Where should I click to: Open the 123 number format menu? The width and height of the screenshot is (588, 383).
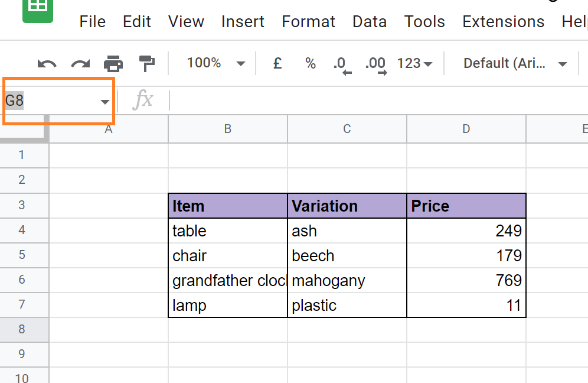(x=414, y=63)
